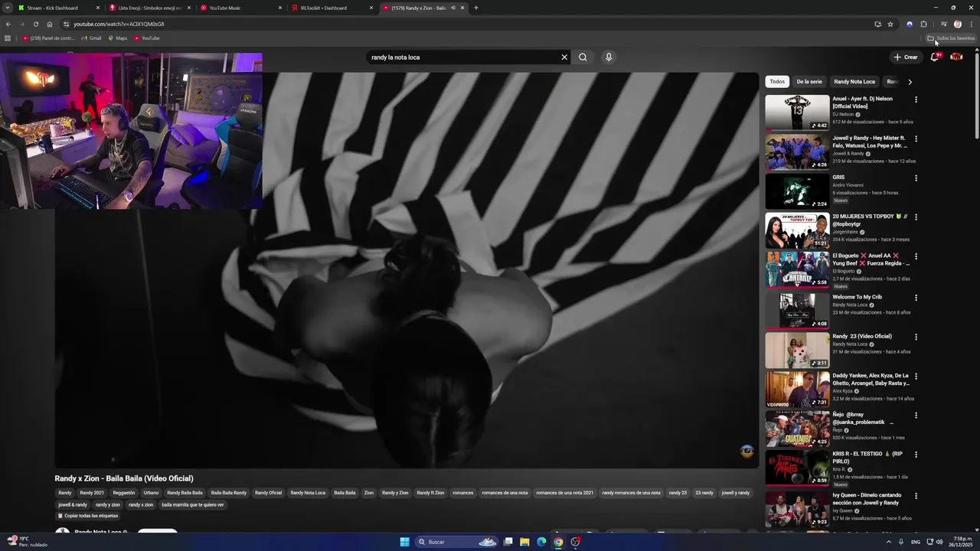
Task: Click the Crear button
Action: tap(905, 57)
